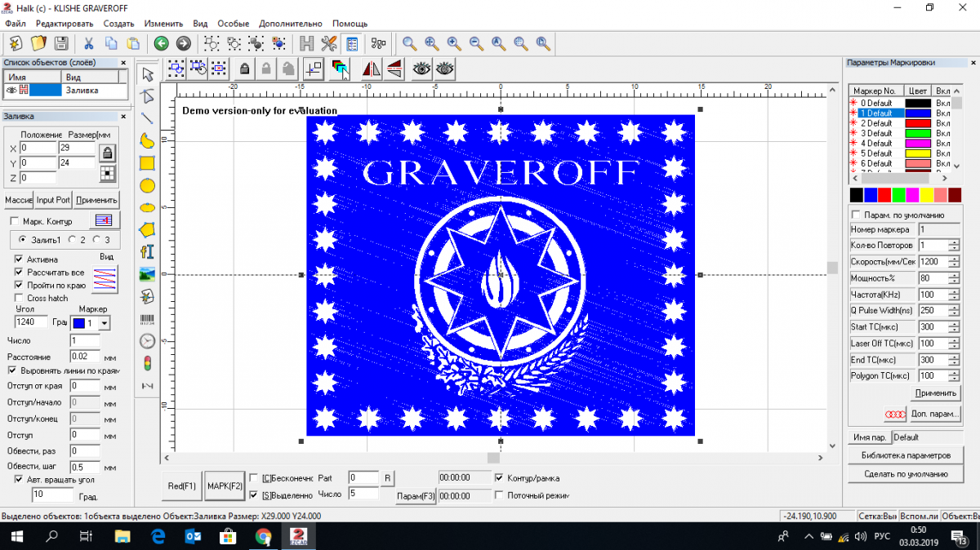Click Start TC spinner arrows

pyautogui.click(x=954, y=327)
